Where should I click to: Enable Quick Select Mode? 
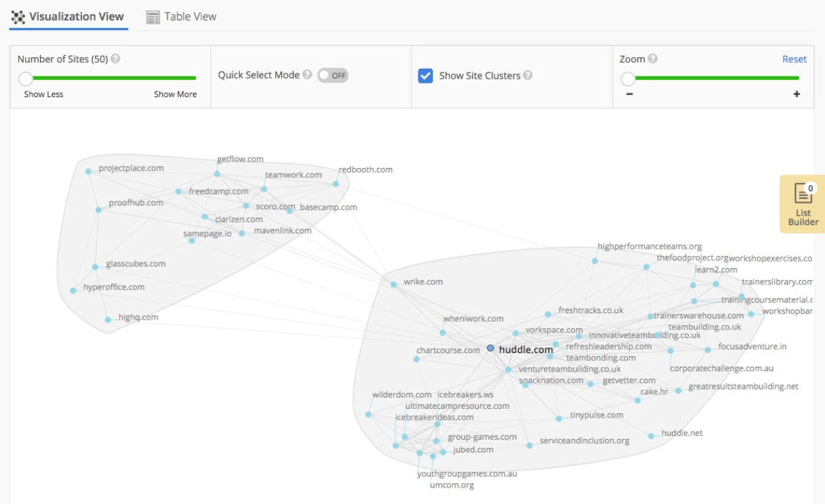tap(333, 76)
